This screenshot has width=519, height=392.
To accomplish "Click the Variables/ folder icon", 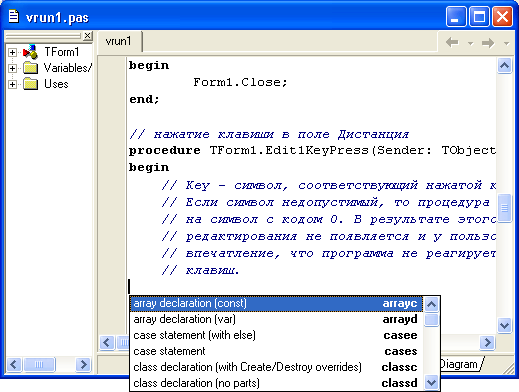I will pos(31,68).
